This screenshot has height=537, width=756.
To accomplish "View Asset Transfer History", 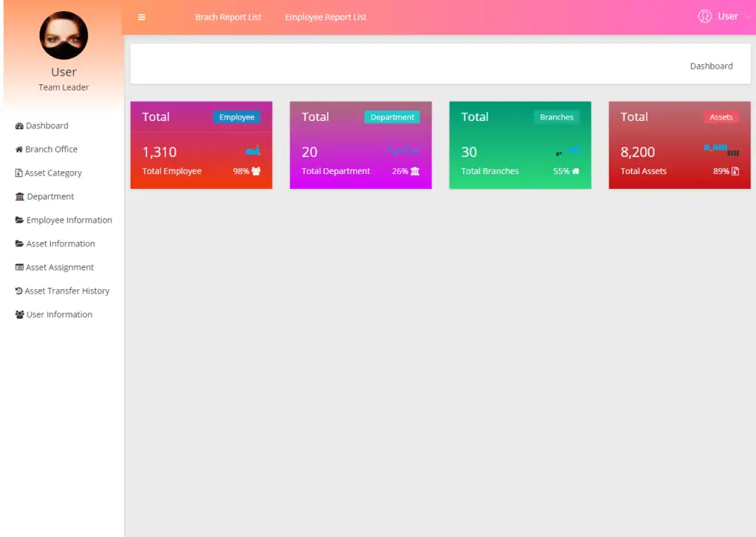I will 67,291.
